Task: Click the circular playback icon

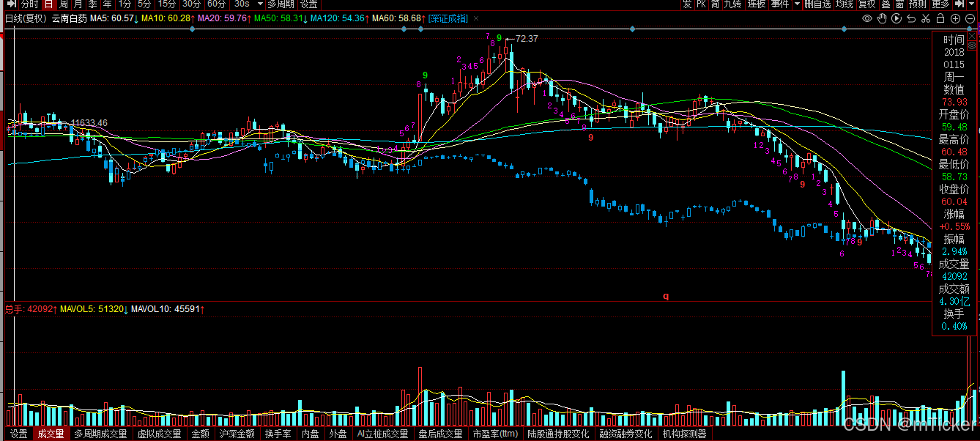Action: coord(897,18)
